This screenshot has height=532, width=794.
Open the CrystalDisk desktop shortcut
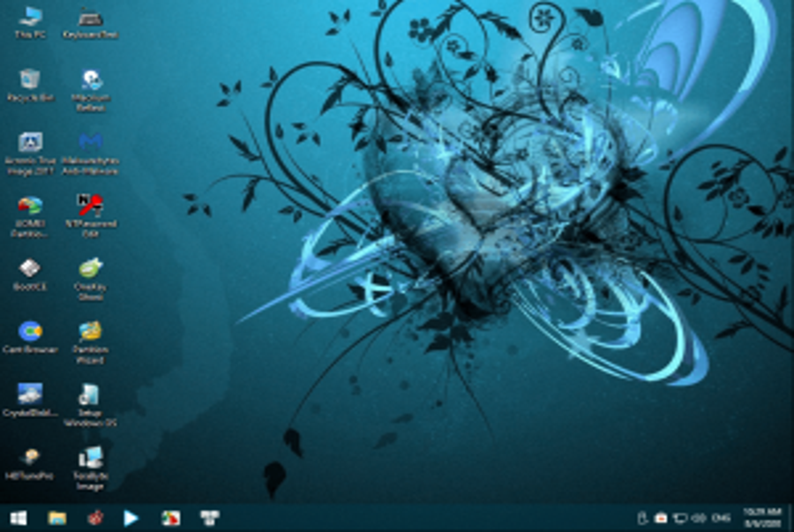pos(30,401)
